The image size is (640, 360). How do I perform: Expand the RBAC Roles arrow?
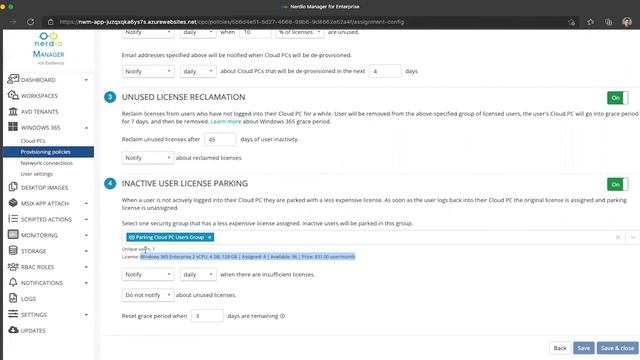(x=86, y=267)
